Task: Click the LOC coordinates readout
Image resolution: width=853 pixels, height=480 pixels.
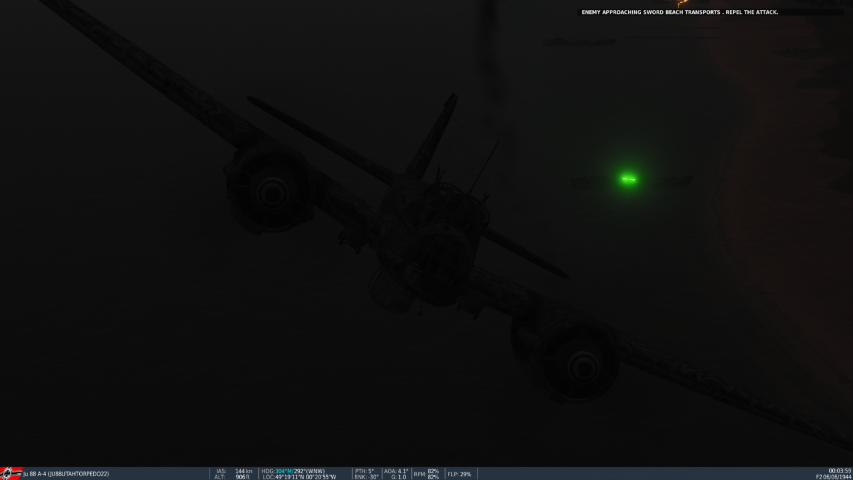Action: pos(299,477)
